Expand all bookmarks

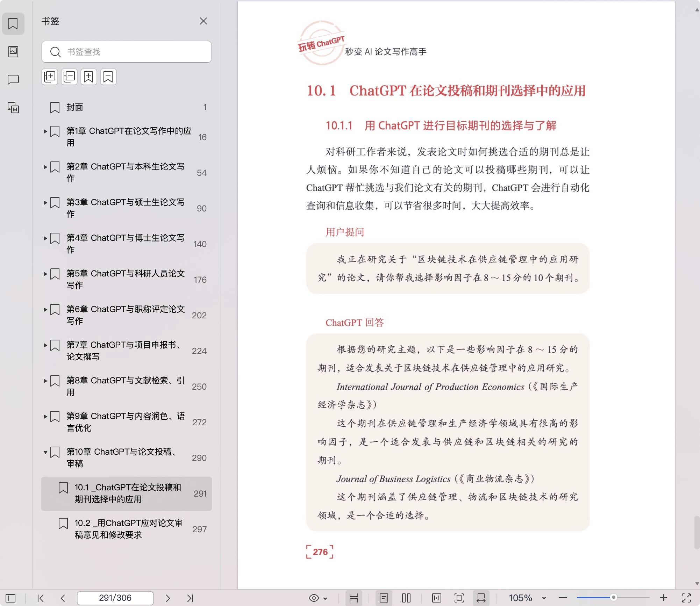pos(50,77)
